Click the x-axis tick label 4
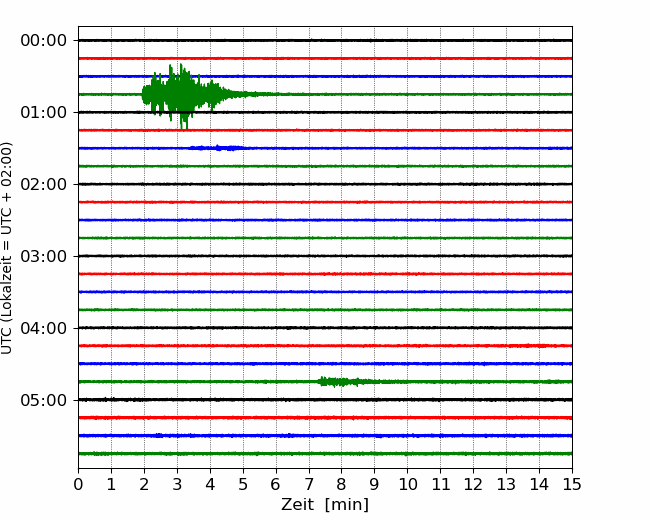 (x=210, y=484)
